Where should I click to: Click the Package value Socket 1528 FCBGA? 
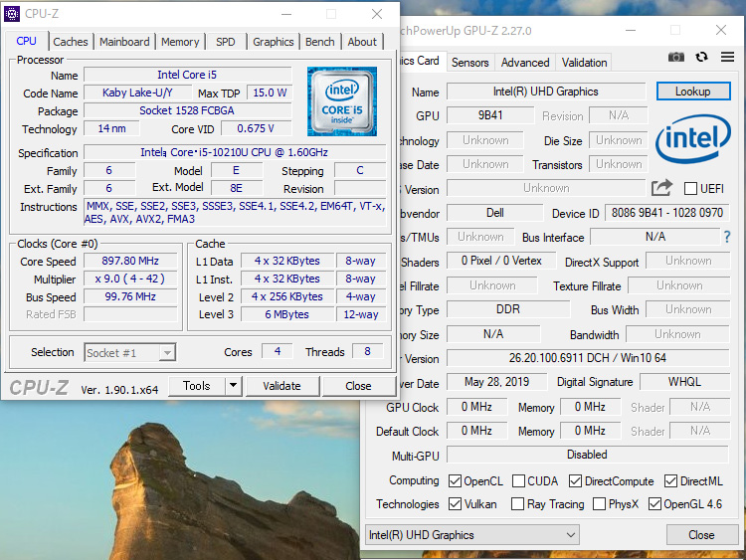(x=187, y=110)
